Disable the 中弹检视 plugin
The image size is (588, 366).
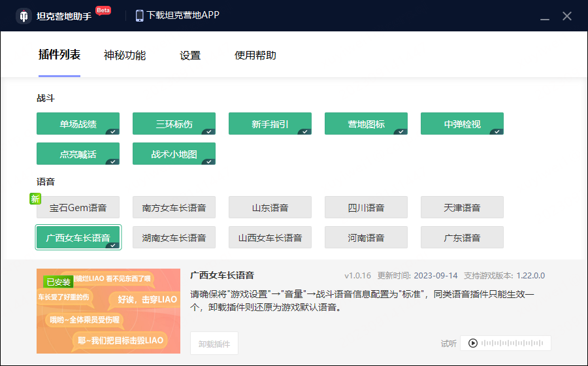pyautogui.click(x=462, y=124)
